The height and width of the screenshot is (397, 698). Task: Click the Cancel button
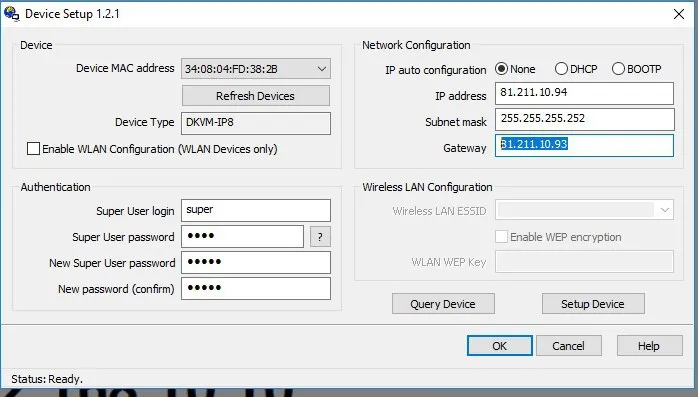click(568, 346)
